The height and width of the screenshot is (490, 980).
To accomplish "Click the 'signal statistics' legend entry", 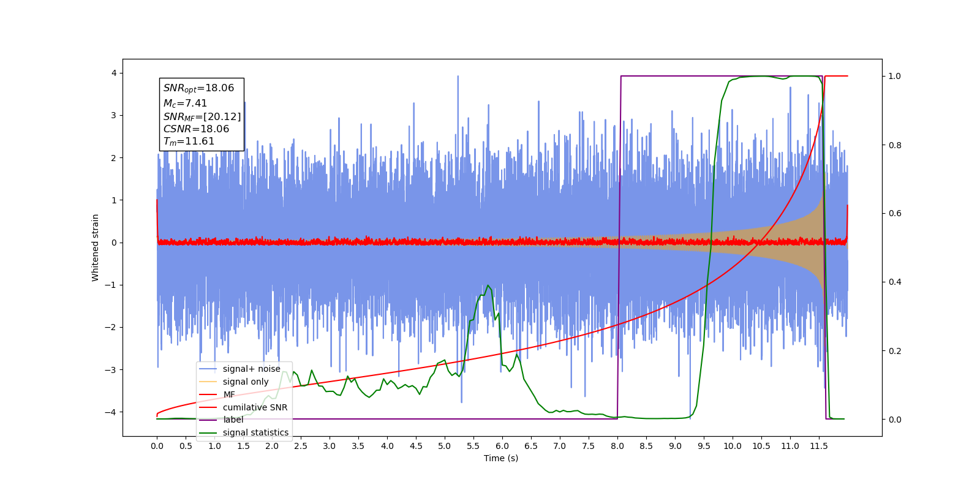I will coord(244,432).
